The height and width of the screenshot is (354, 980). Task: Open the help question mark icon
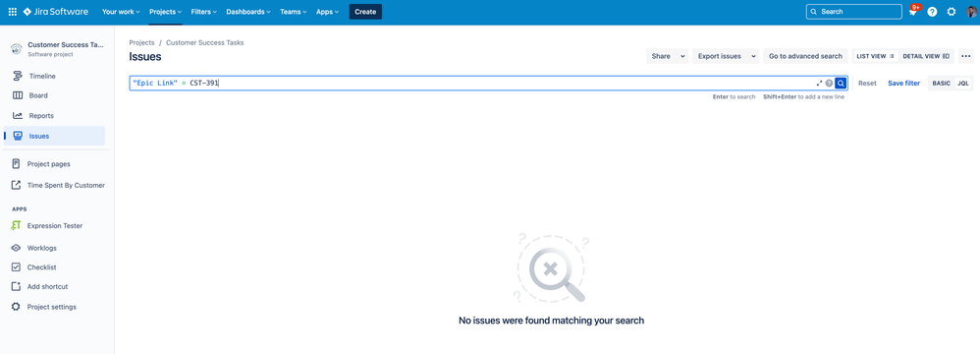932,12
